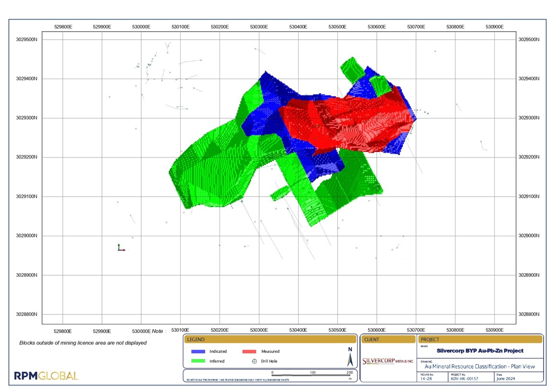Click the blue Indicated legend swatch

(x=198, y=351)
